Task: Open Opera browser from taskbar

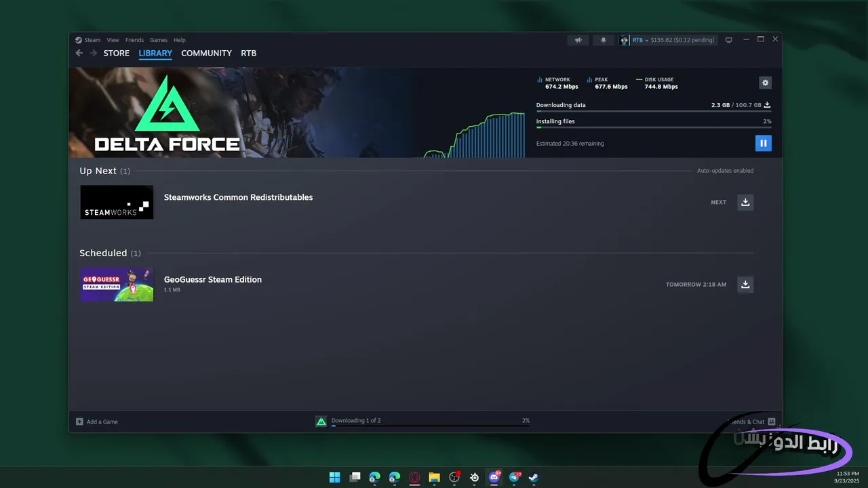Action: click(x=414, y=477)
